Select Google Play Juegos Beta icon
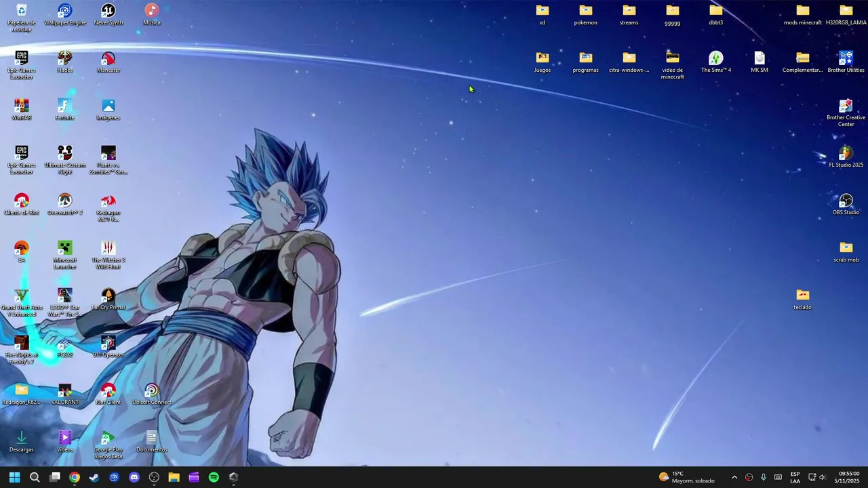This screenshot has height=488, width=868. (x=108, y=445)
